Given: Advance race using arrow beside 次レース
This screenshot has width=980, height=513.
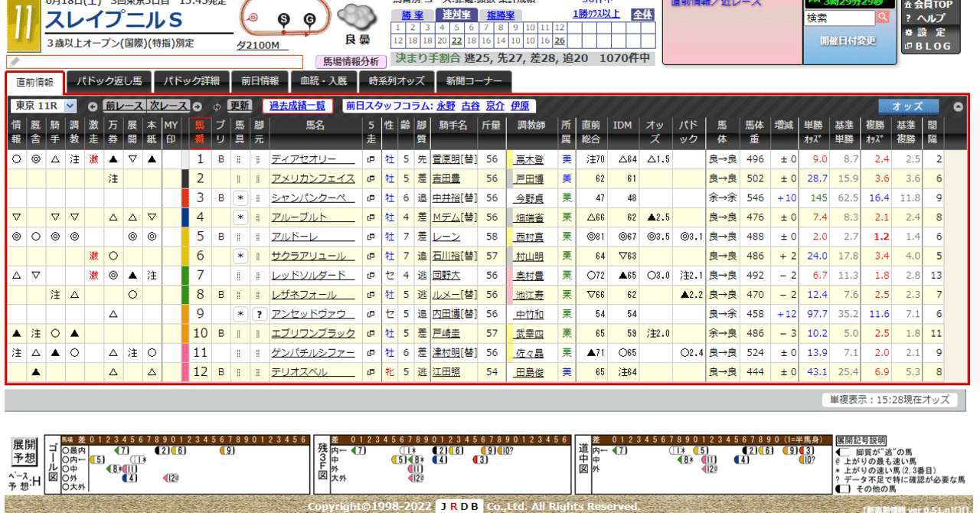Looking at the screenshot, I should [x=198, y=106].
